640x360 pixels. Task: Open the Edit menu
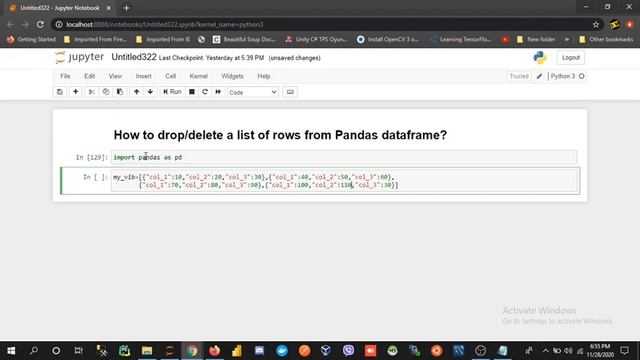(x=89, y=76)
